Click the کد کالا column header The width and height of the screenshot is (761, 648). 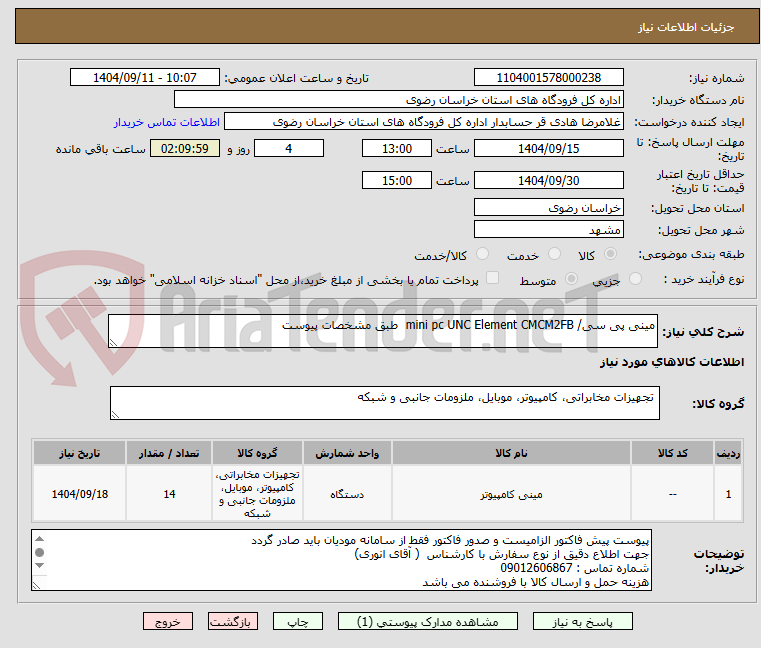(672, 453)
